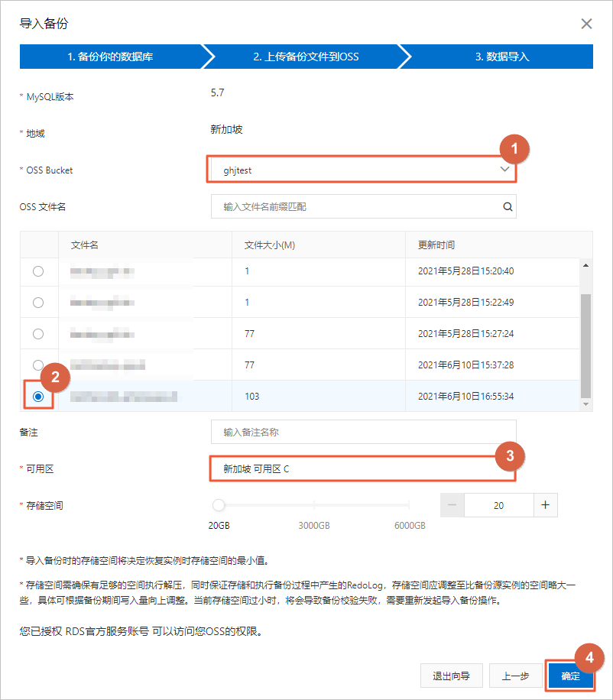Go to step 1 备份你的数据库
The width and height of the screenshot is (613, 700).
[x=110, y=57]
